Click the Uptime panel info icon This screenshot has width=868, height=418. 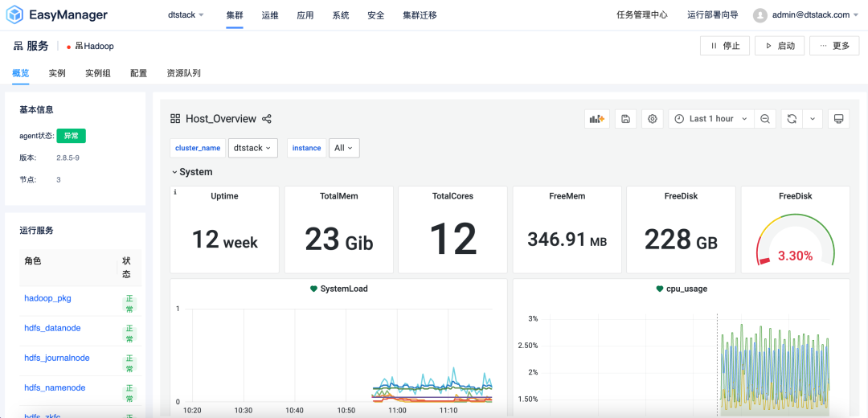[x=175, y=193]
